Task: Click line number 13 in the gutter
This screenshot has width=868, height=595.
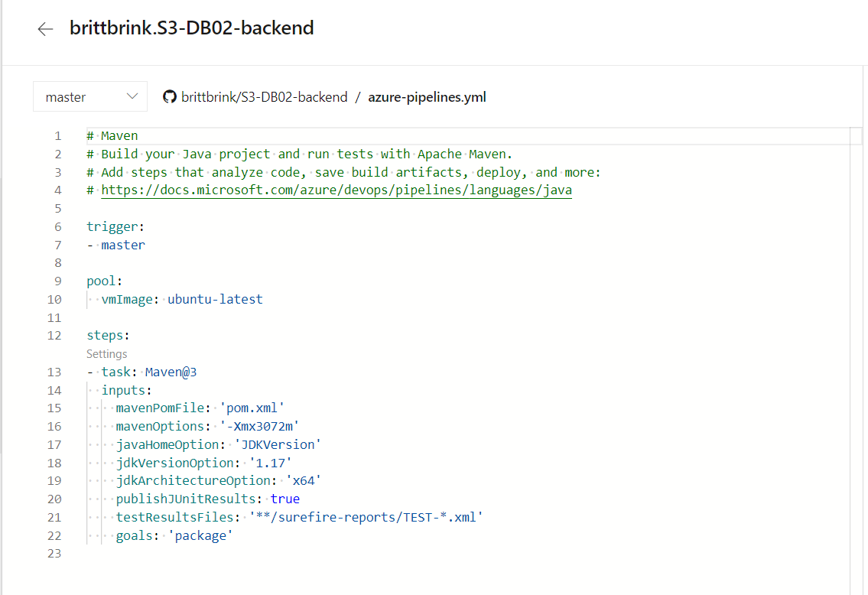Action: [x=54, y=372]
